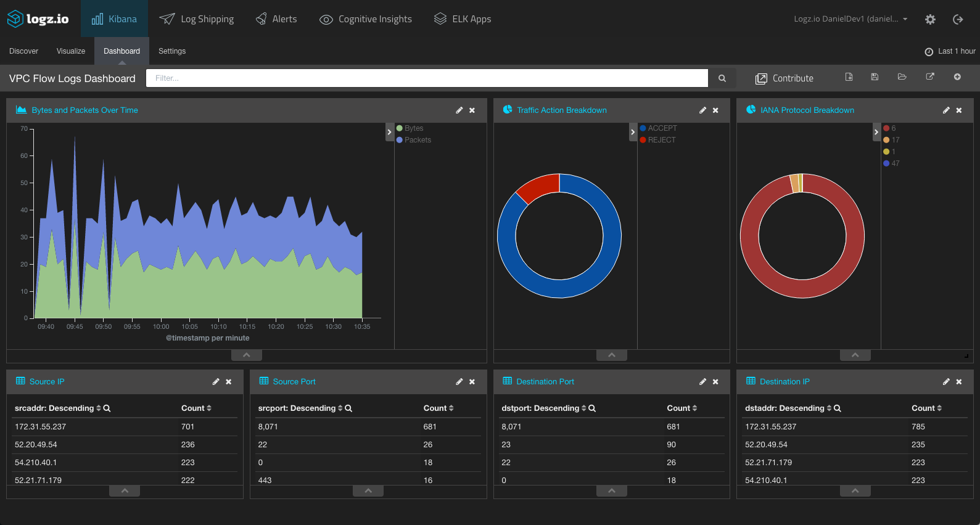The image size is (980, 525).
Task: Add visualization plus icon
Action: click(957, 77)
